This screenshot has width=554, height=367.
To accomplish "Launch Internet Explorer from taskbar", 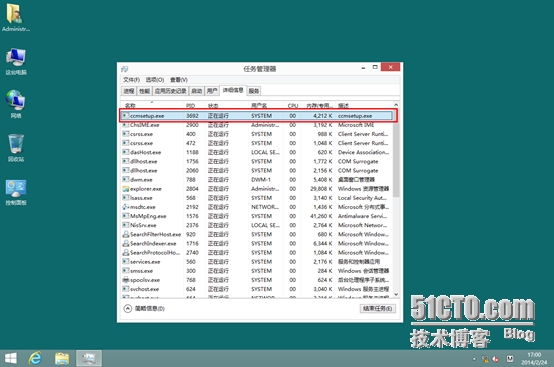I will pos(35,359).
